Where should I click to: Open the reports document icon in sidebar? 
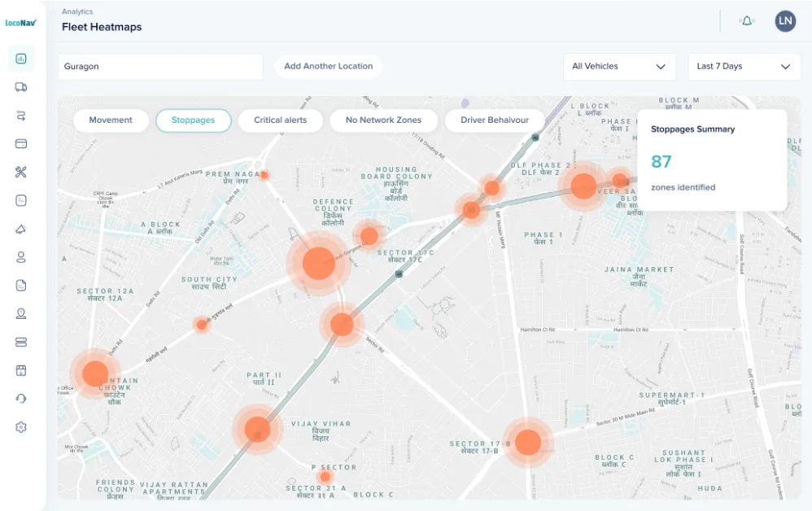[21, 286]
